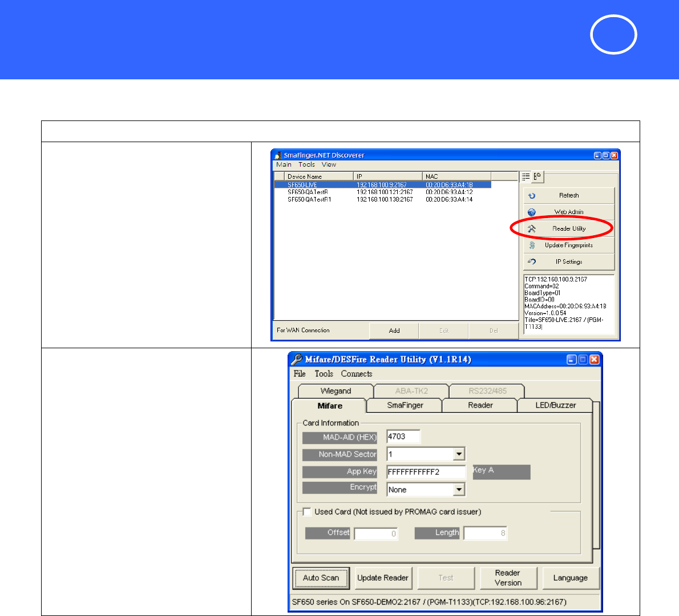Switch to the Wiegand tab
This screenshot has width=679, height=616.
pos(336,391)
